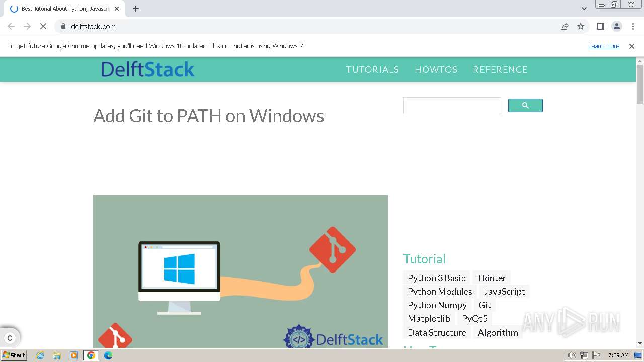Image resolution: width=644 pixels, height=362 pixels.
Task: Open Chrome profile avatar
Action: [x=617, y=27]
